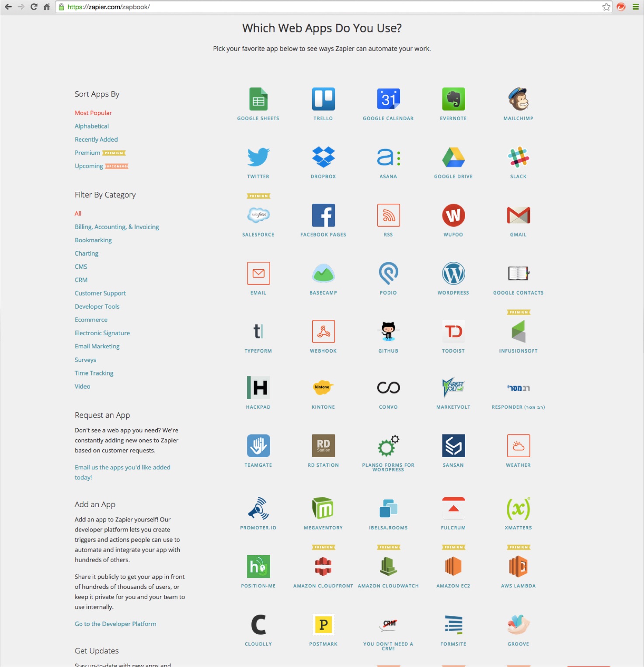
Task: Pick the Hackpad app icon
Action: click(x=258, y=387)
